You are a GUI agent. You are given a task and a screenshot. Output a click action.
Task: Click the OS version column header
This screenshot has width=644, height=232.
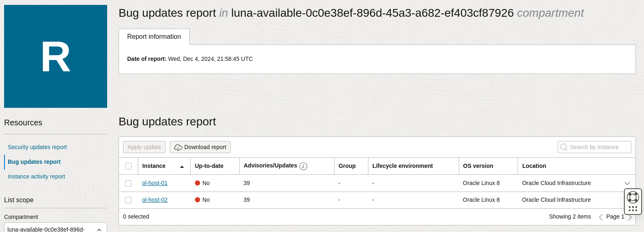click(478, 166)
